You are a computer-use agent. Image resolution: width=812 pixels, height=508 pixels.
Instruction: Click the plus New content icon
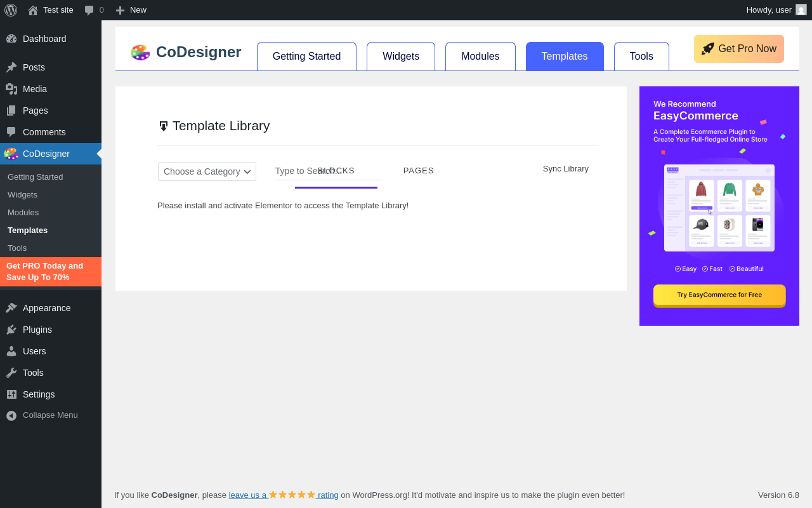pos(120,10)
